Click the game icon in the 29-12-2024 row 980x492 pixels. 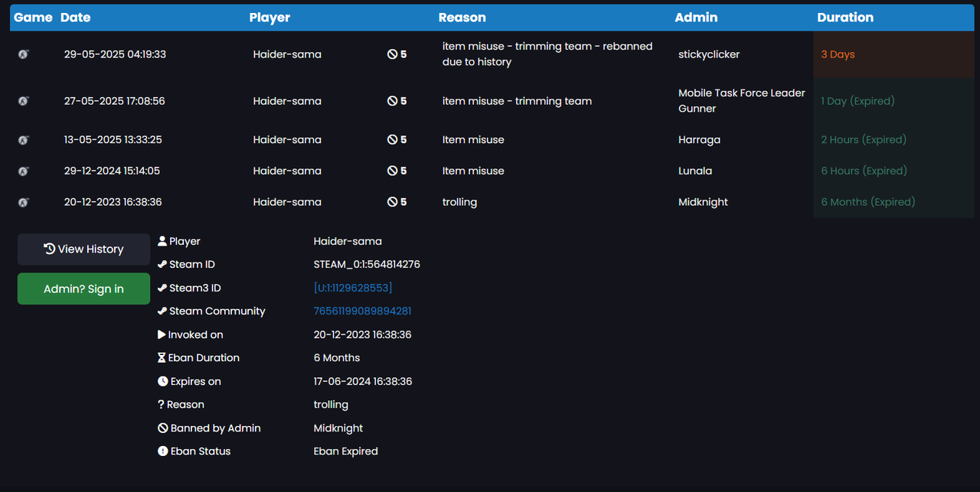click(x=24, y=171)
